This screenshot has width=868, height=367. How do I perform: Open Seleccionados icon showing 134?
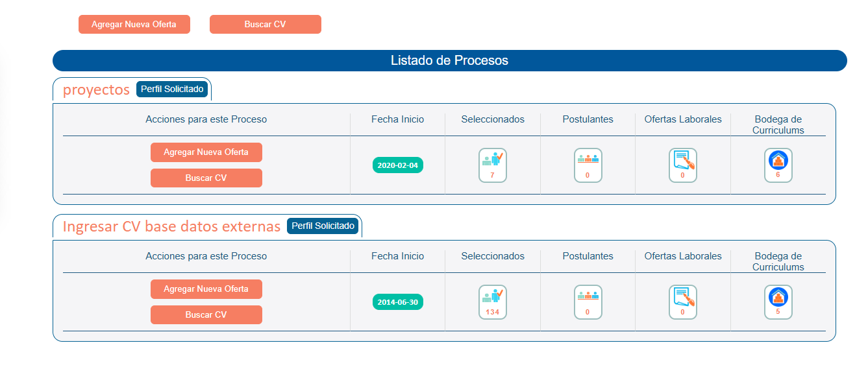point(493,302)
